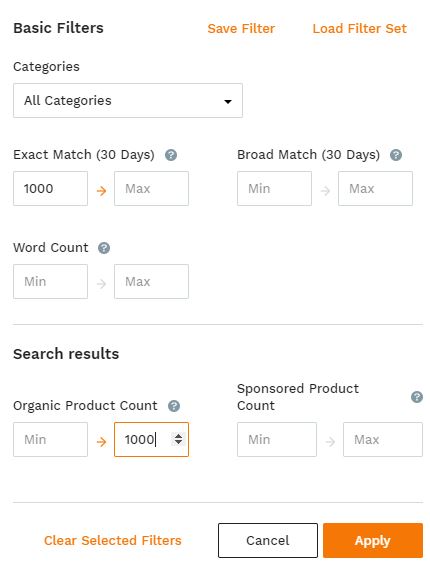Image resolution: width=430 pixels, height=568 pixels.
Task: Click the Categories dropdown arrow
Action: coord(228,101)
